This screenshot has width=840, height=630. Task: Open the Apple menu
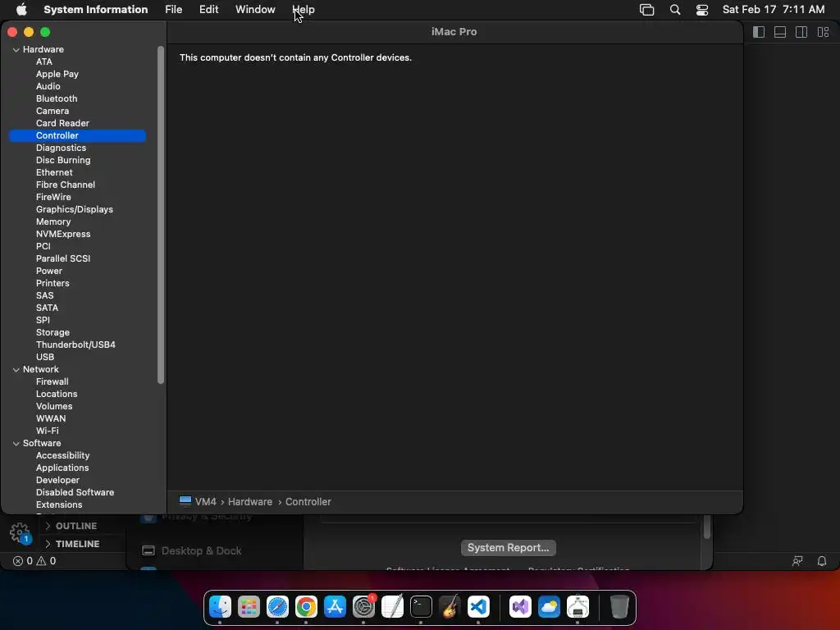pos(21,10)
